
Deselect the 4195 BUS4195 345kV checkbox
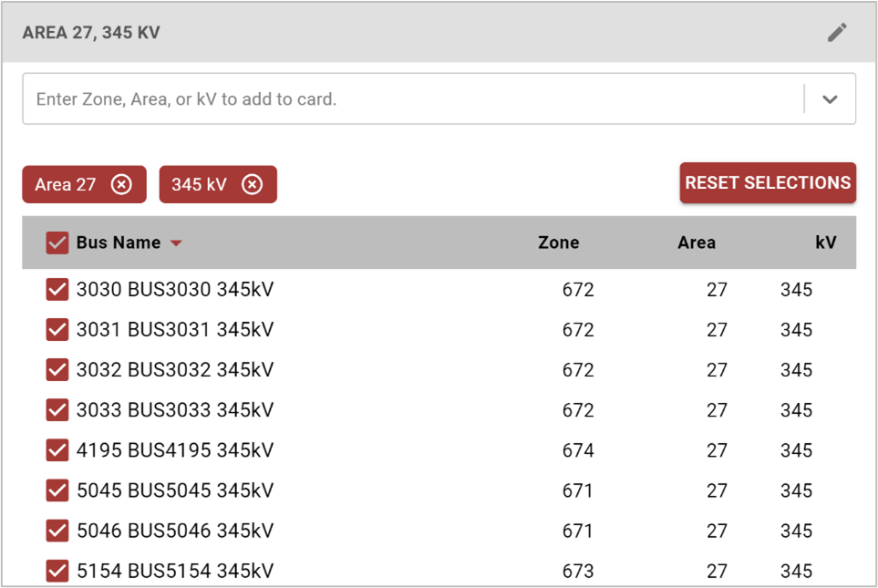click(x=57, y=450)
